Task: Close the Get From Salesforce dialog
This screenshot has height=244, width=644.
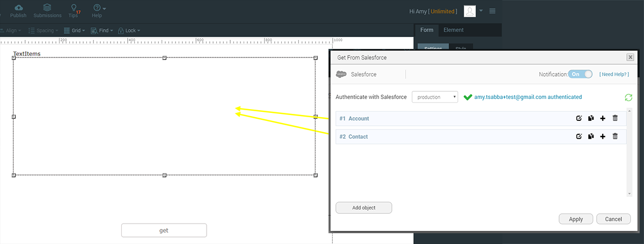Action: (x=630, y=58)
